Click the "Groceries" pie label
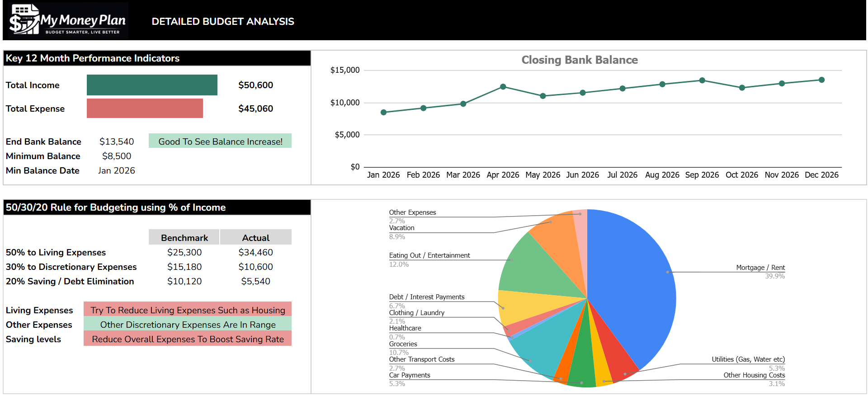Screen dimensions: 868x396 pos(403,344)
